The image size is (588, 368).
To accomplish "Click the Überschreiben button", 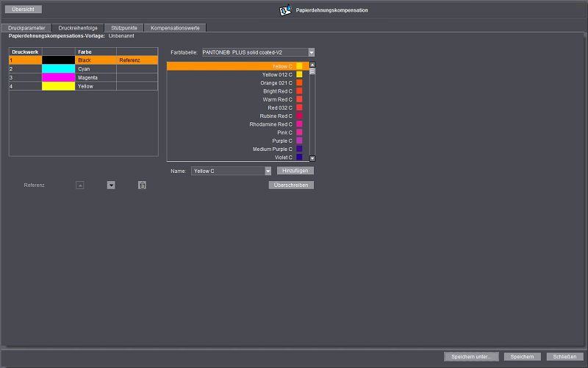I will pyautogui.click(x=291, y=185).
